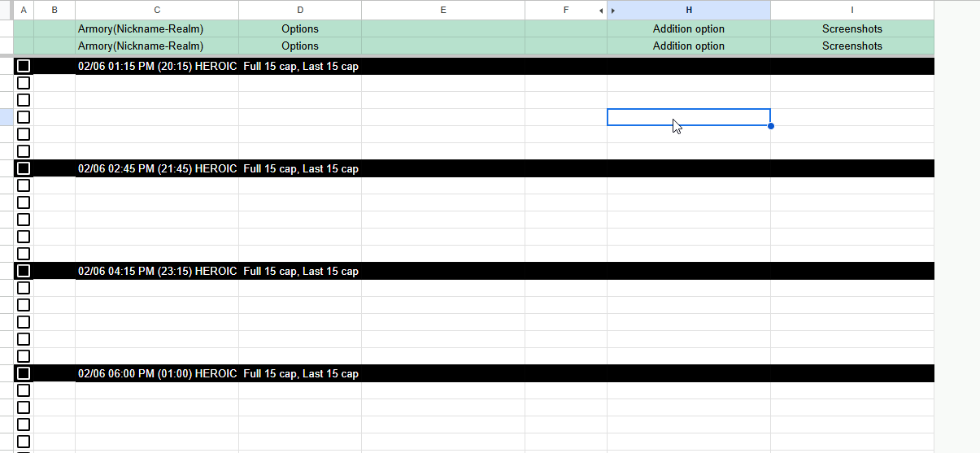The width and height of the screenshot is (980, 453).
Task: Click Full 15 cap text in 02:45 PM row
Action: (270, 168)
